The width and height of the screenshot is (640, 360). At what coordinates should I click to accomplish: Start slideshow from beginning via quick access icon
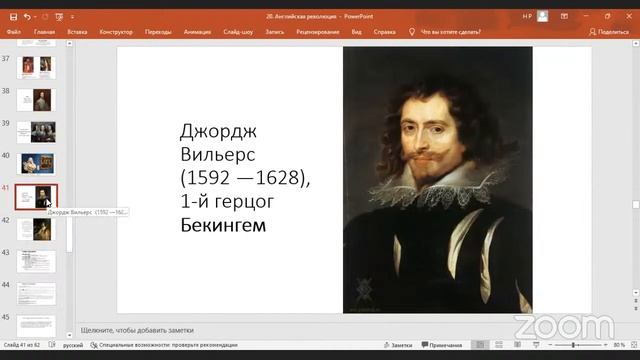[x=59, y=17]
